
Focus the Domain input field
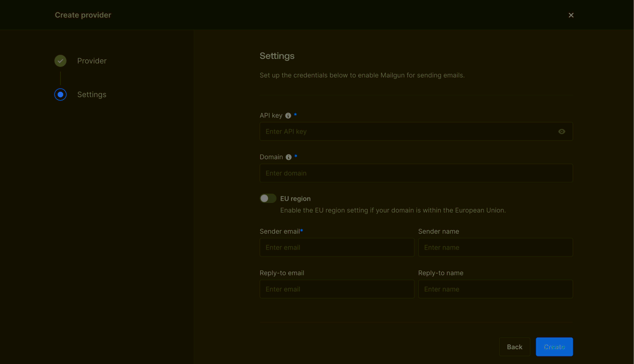[416, 173]
